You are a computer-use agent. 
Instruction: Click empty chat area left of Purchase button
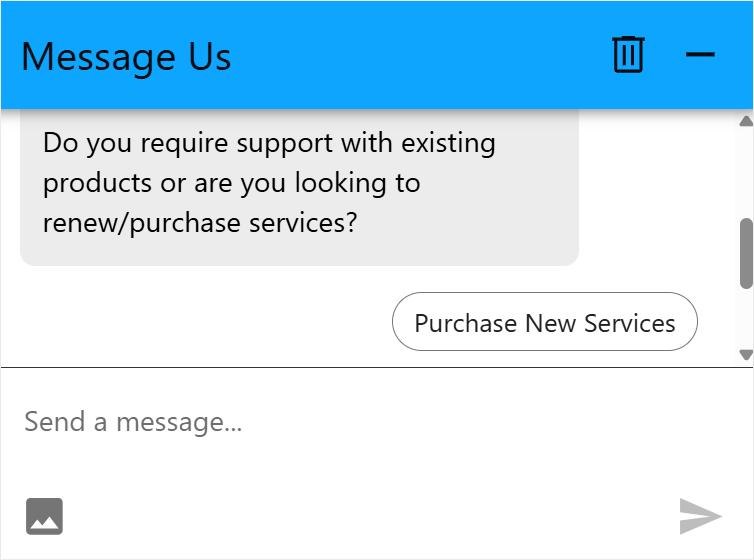200,322
